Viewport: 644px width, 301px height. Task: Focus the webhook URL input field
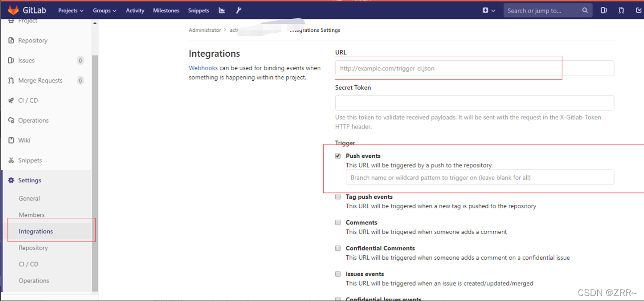(x=474, y=68)
